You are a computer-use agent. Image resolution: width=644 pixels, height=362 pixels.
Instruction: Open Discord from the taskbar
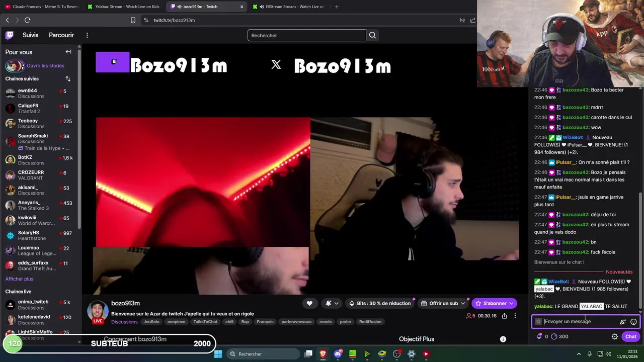338,354
